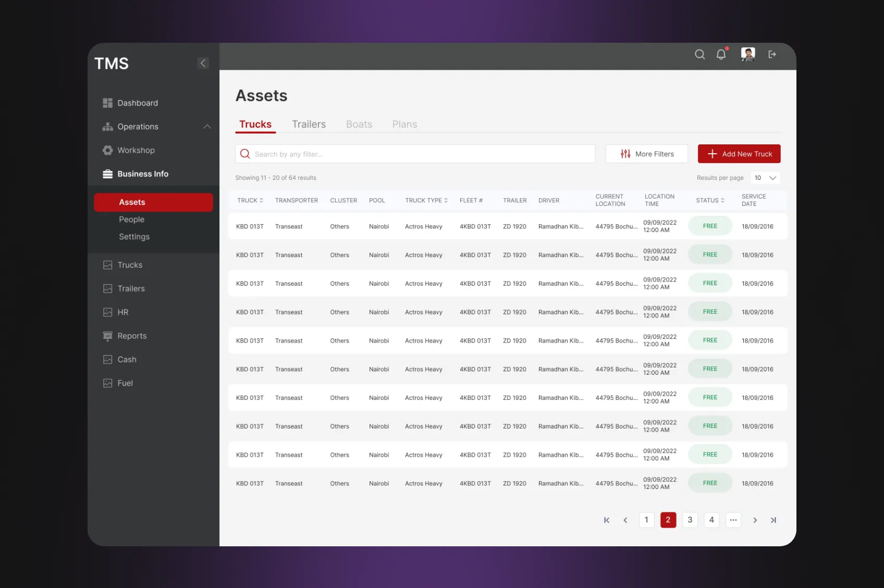Click the logout icon in top bar
Image resolution: width=884 pixels, height=588 pixels.
(x=772, y=54)
